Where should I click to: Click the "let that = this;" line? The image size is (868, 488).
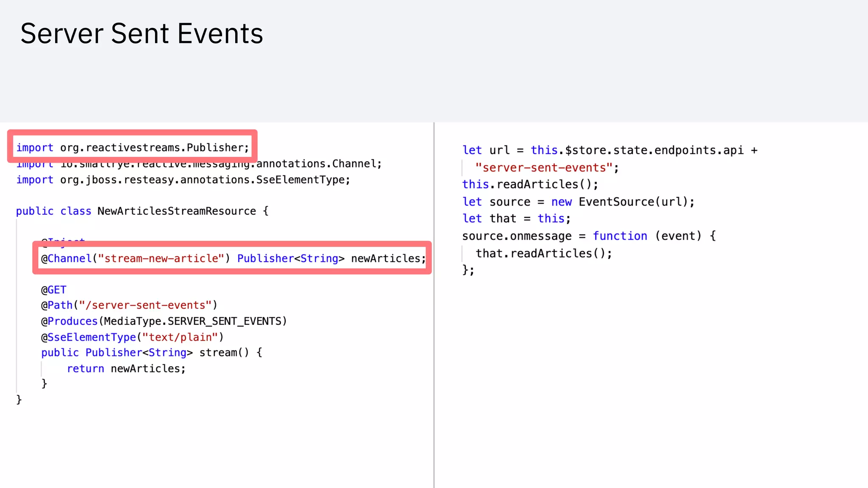click(517, 219)
